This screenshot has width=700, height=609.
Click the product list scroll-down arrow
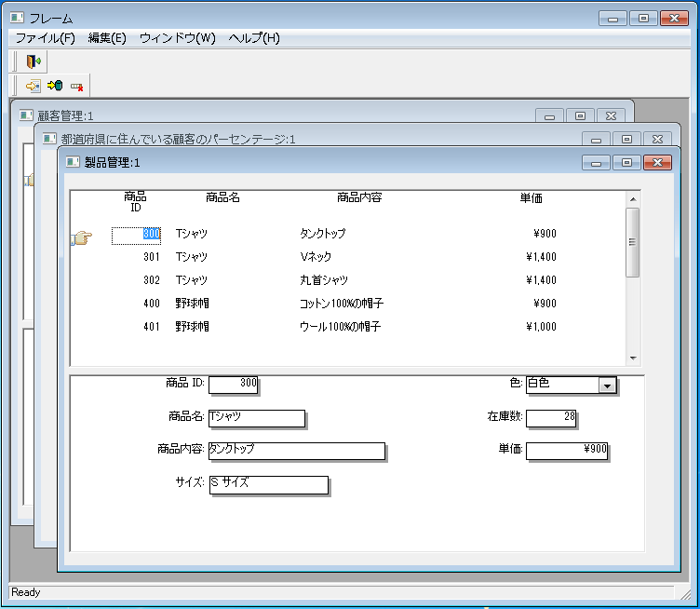click(x=633, y=359)
